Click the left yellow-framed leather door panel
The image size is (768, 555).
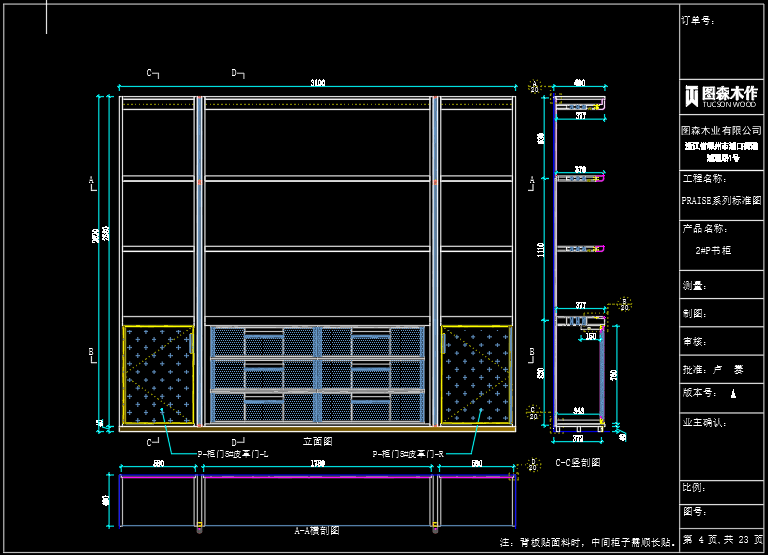158,373
